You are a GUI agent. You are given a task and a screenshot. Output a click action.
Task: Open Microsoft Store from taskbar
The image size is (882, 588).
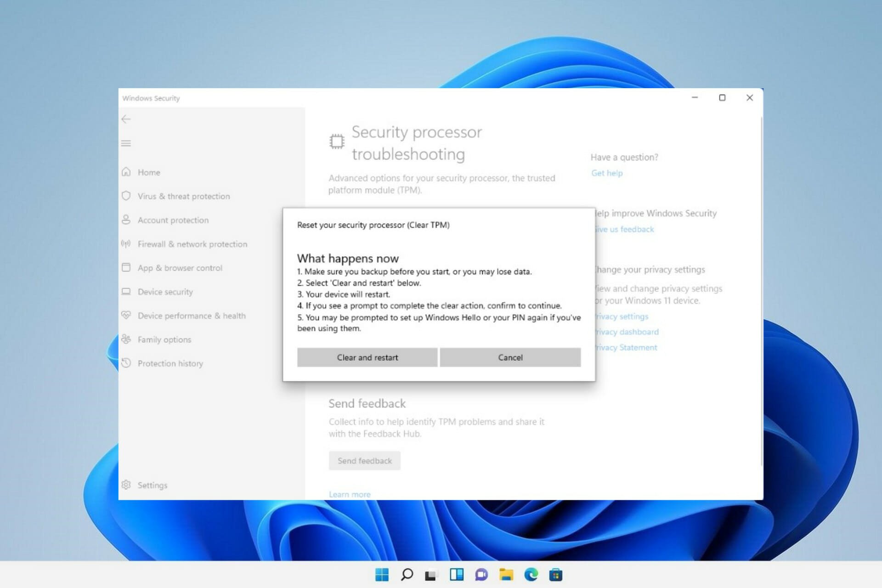click(x=555, y=575)
